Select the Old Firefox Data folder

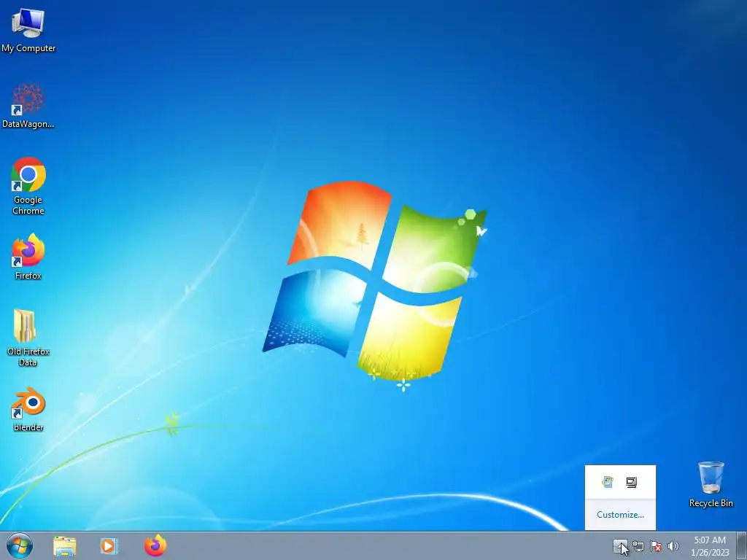click(28, 338)
